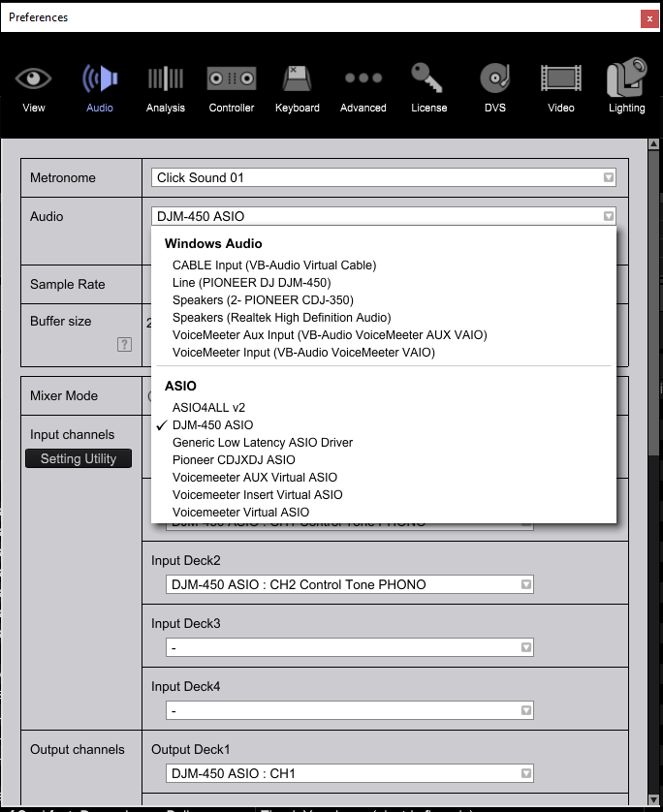This screenshot has height=812, width=663.
Task: Collapse the Audio device DJM-450 ASIO dropdown
Action: pos(383,216)
